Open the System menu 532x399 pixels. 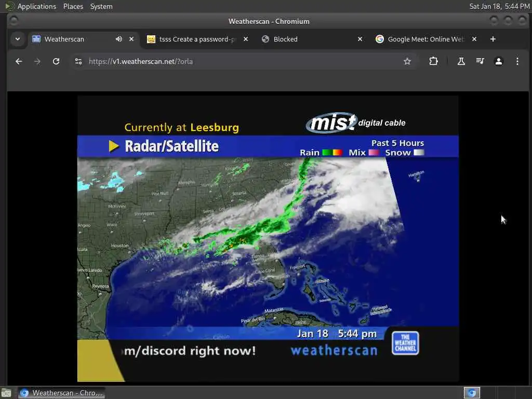[101, 6]
